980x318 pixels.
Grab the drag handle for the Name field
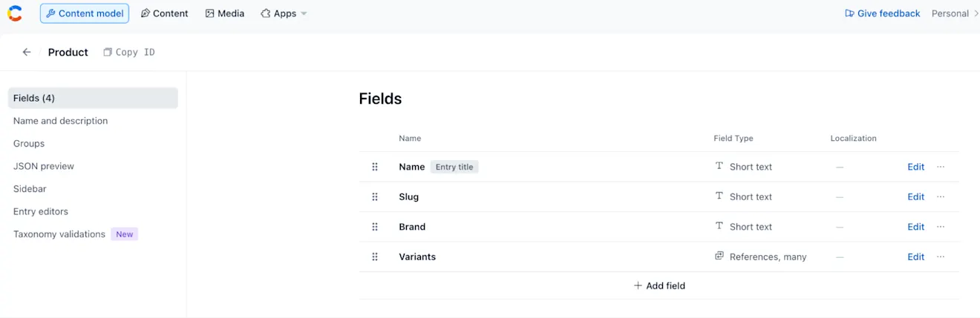coord(375,167)
